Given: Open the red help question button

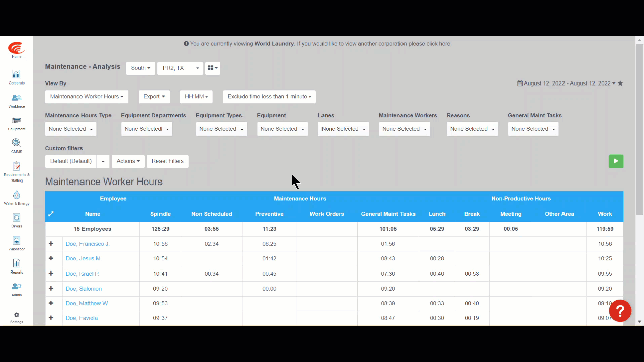Looking at the screenshot, I should 620,311.
